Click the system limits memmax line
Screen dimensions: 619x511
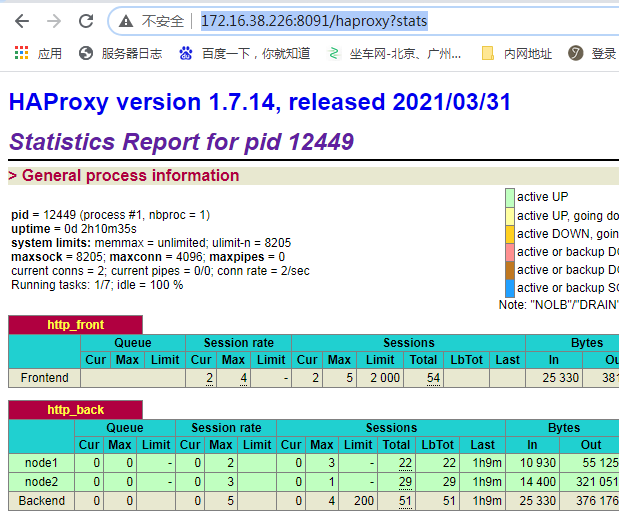[x=151, y=243]
